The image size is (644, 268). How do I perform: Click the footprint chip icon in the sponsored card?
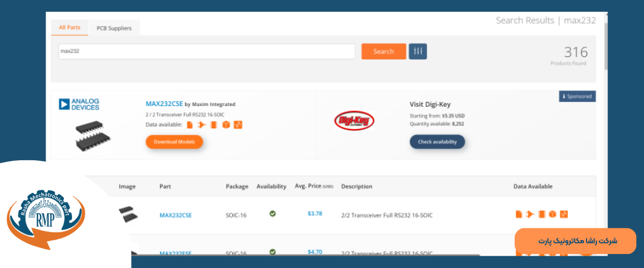tap(214, 125)
